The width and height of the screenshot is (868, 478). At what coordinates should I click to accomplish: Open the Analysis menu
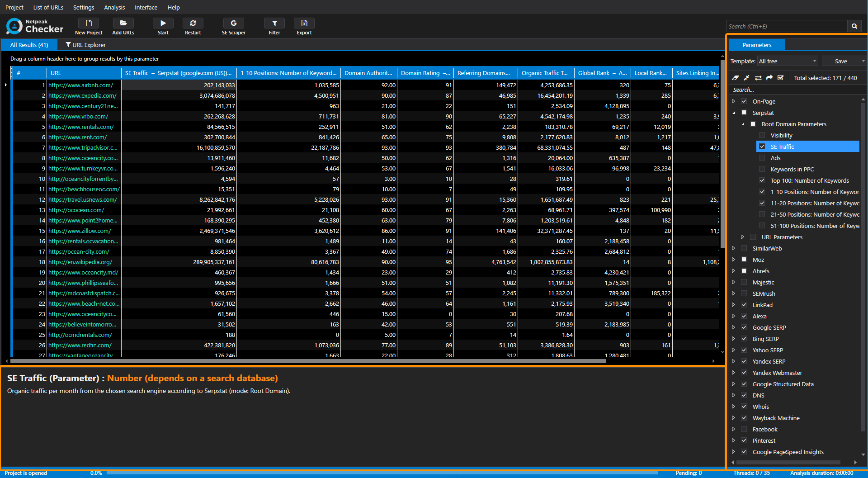114,7
